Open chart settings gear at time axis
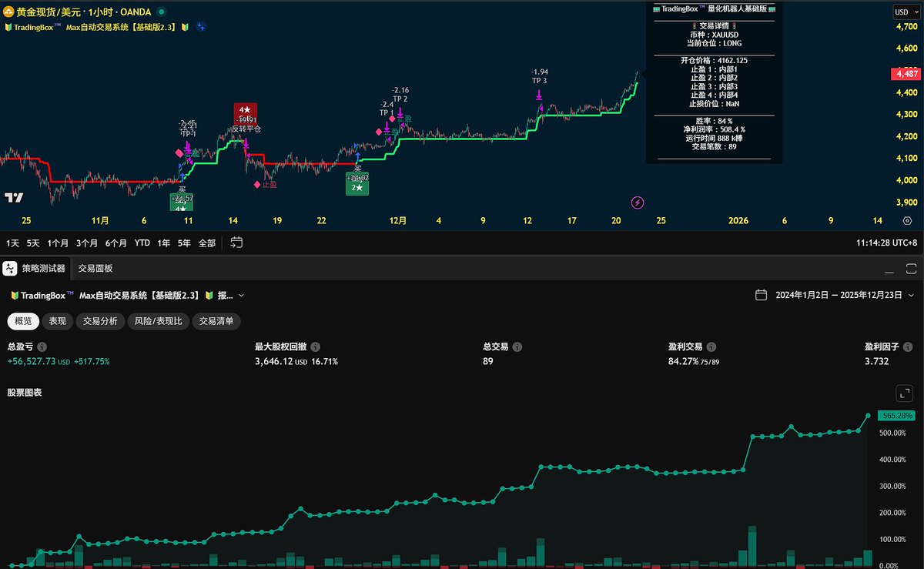The width and height of the screenshot is (924, 569). (x=907, y=220)
